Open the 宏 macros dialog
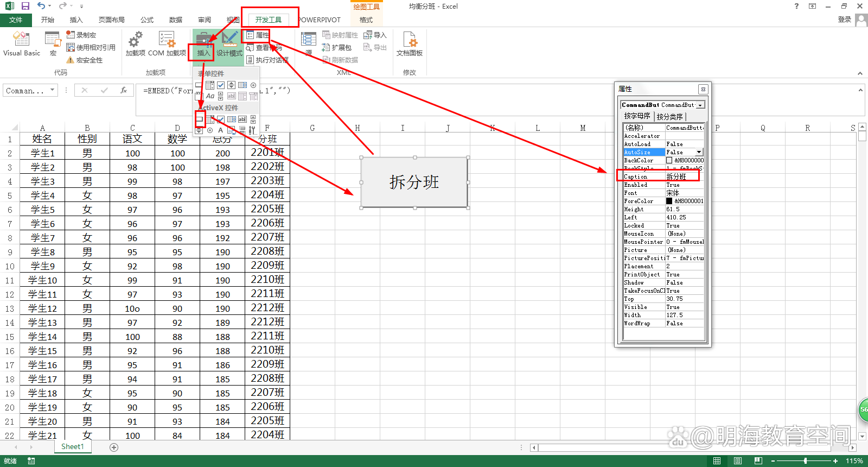This screenshot has height=467, width=868. click(x=53, y=44)
